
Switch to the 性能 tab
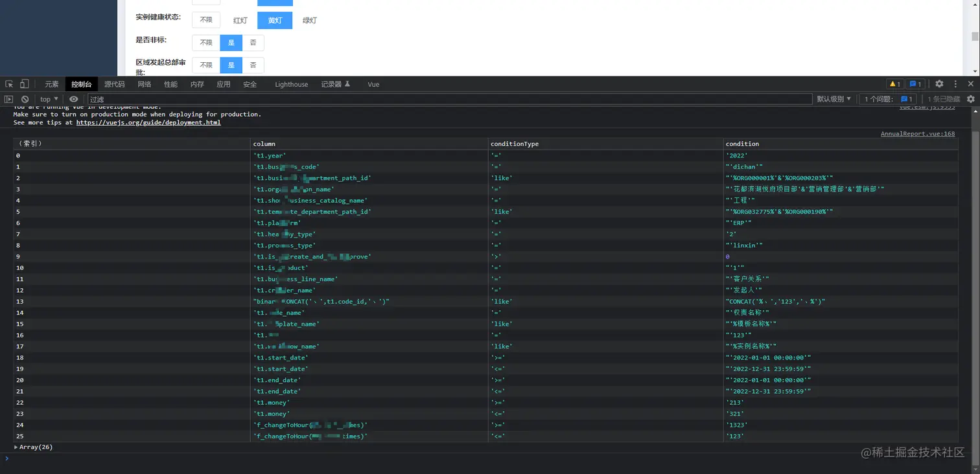(x=170, y=84)
